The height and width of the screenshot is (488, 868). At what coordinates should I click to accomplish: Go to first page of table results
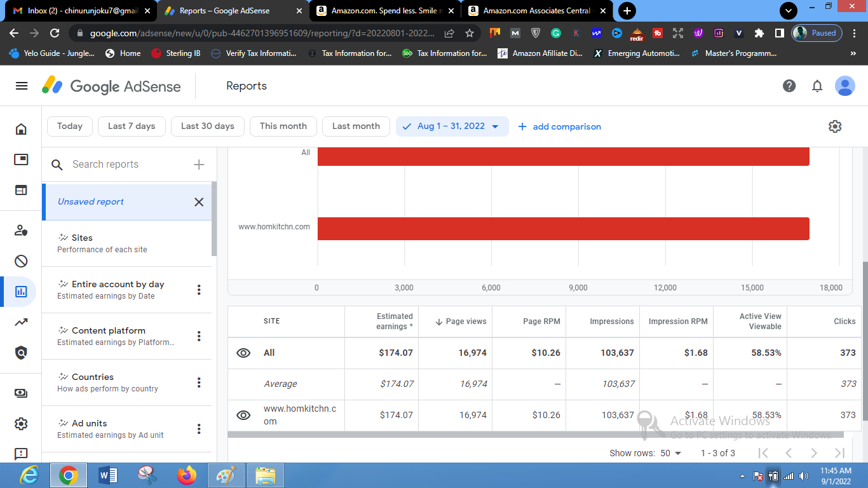[x=763, y=453]
